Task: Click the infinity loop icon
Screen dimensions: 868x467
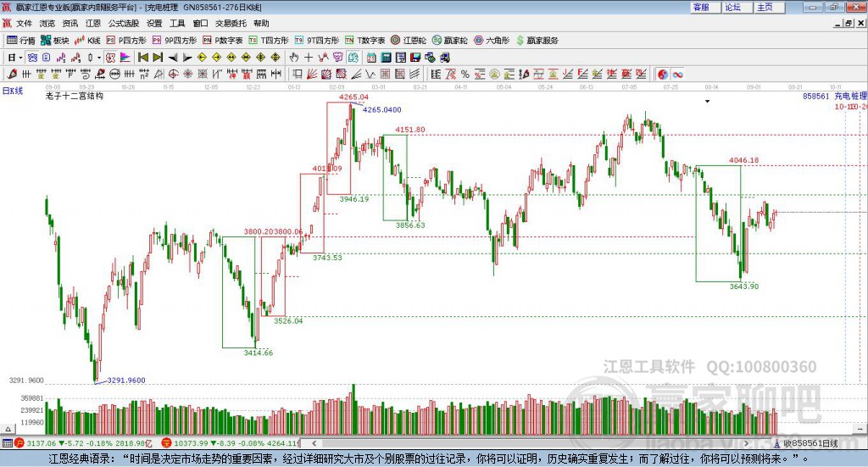Action: pyautogui.click(x=677, y=74)
